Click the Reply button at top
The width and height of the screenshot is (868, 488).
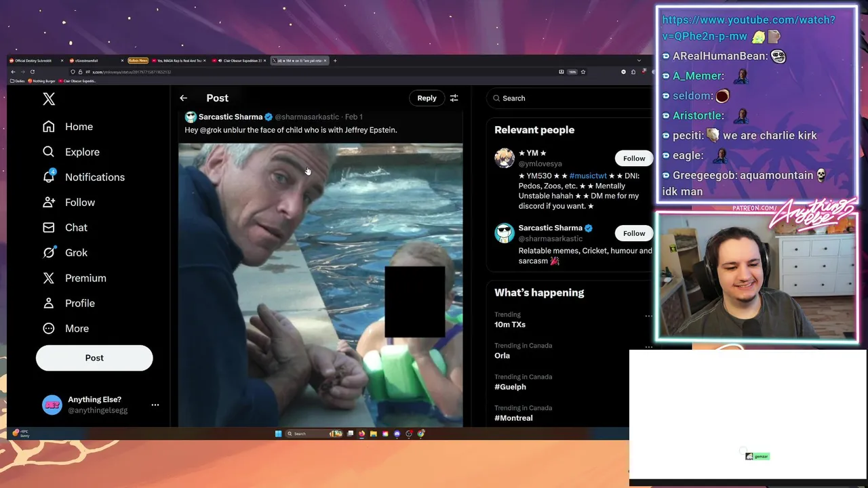pos(427,98)
